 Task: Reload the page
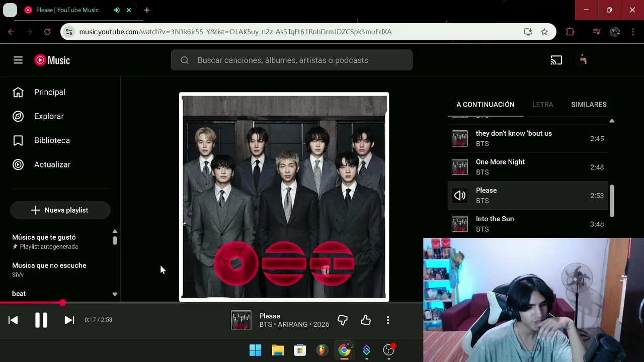pos(47,32)
